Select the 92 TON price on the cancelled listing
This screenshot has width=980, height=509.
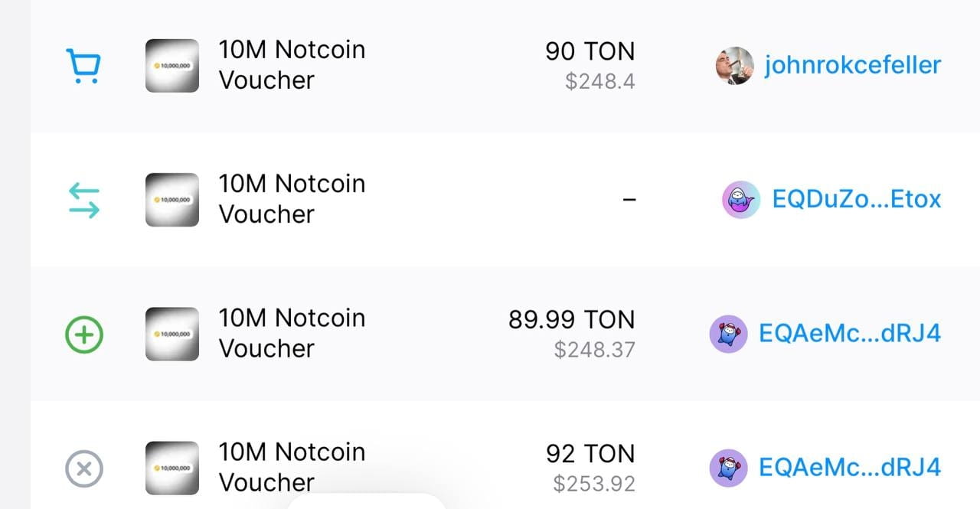point(590,452)
